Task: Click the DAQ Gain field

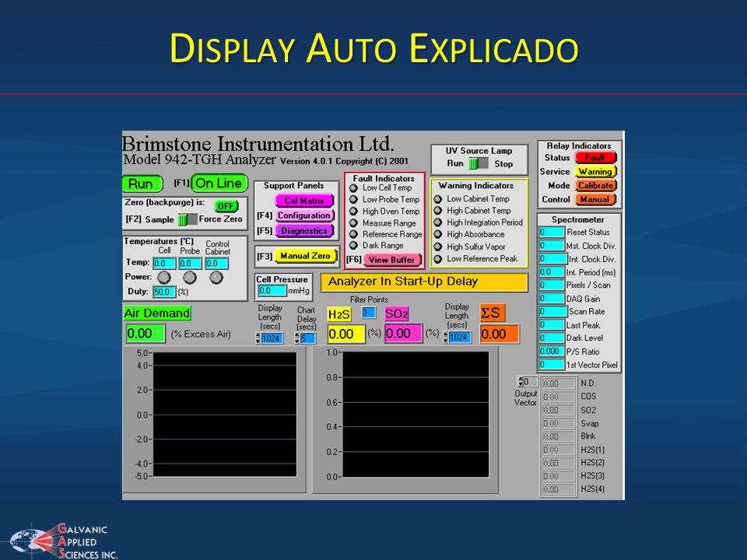Action: point(552,299)
